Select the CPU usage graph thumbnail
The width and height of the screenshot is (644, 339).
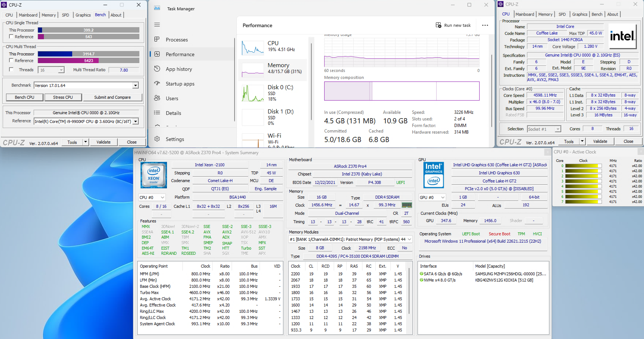coord(253,48)
